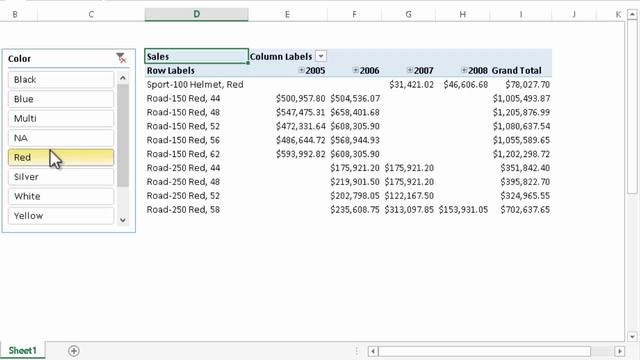Click the $658,401.68 cell

pos(355,112)
